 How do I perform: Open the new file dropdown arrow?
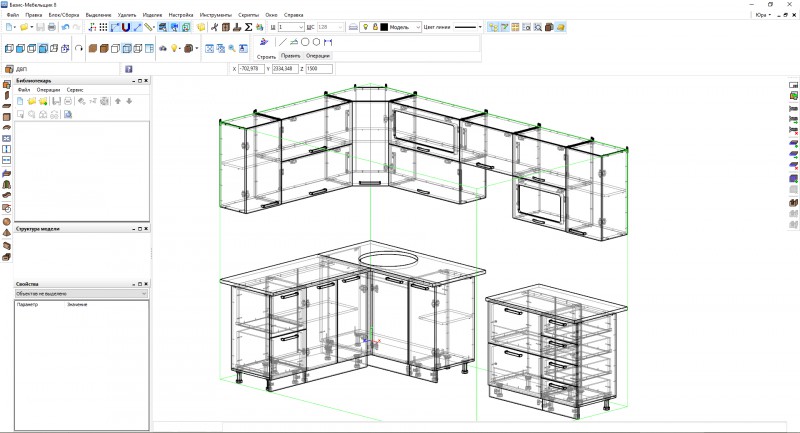tap(15, 27)
